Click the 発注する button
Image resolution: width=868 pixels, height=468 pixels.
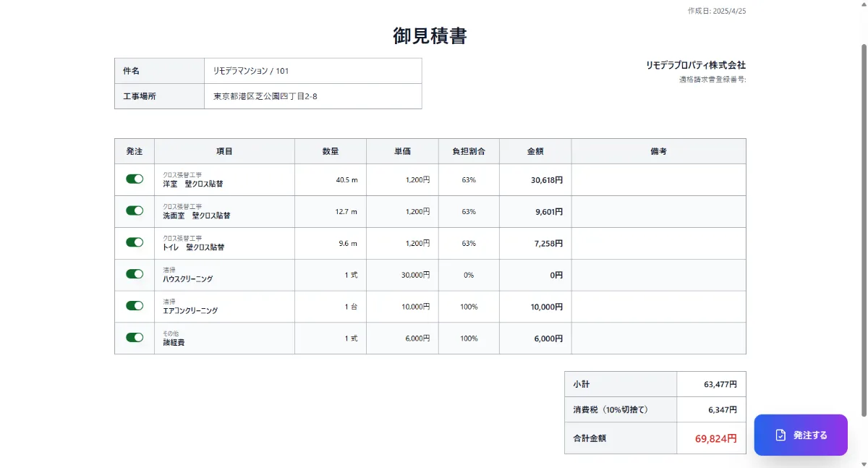coord(801,435)
